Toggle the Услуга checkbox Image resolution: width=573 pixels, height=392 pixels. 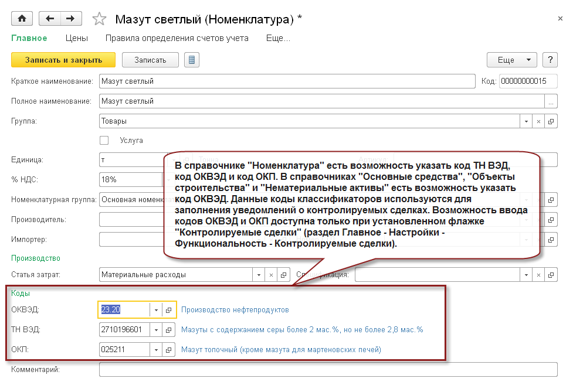point(104,141)
